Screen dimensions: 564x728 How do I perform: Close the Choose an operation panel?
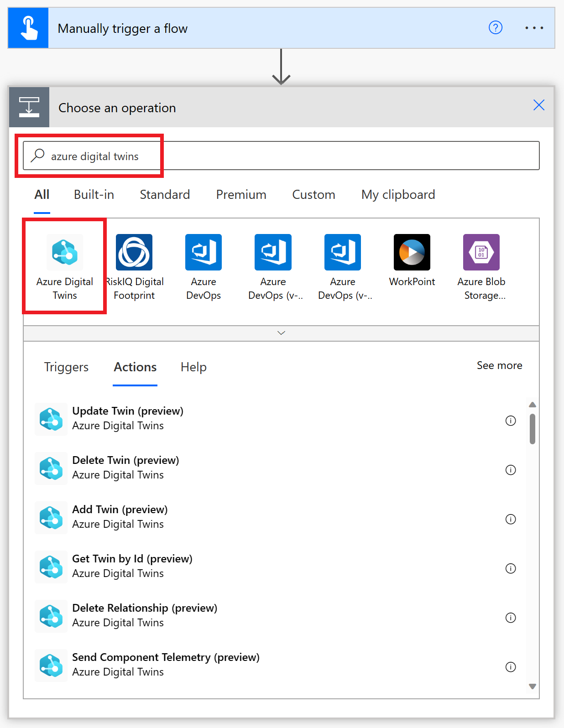pos(539,105)
